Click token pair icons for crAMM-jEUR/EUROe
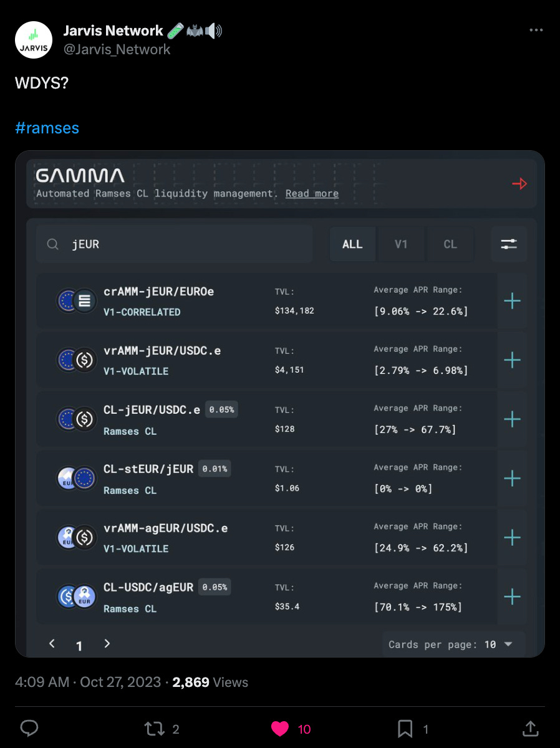Screen dimensions: 560x748 pos(75,301)
